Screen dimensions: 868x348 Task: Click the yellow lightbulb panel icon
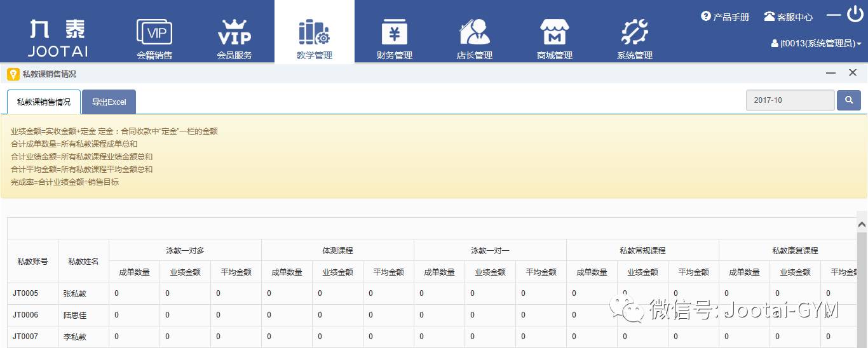[13, 74]
